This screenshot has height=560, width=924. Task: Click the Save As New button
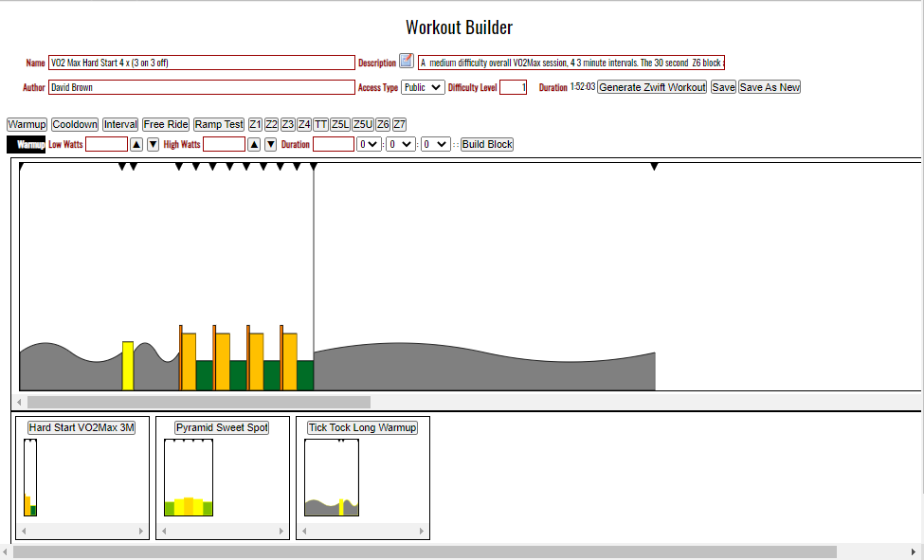[770, 87]
